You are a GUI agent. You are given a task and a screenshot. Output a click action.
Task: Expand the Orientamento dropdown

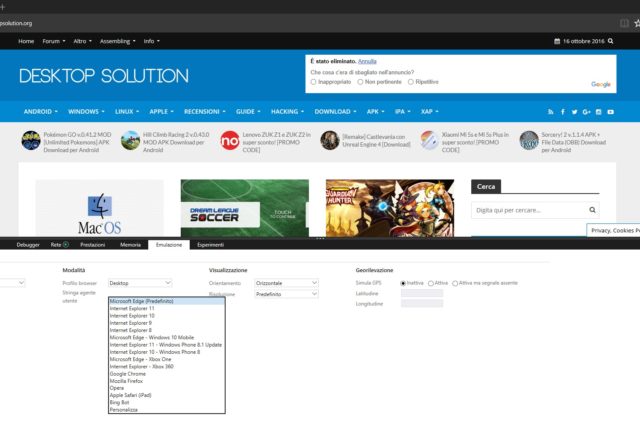click(286, 283)
